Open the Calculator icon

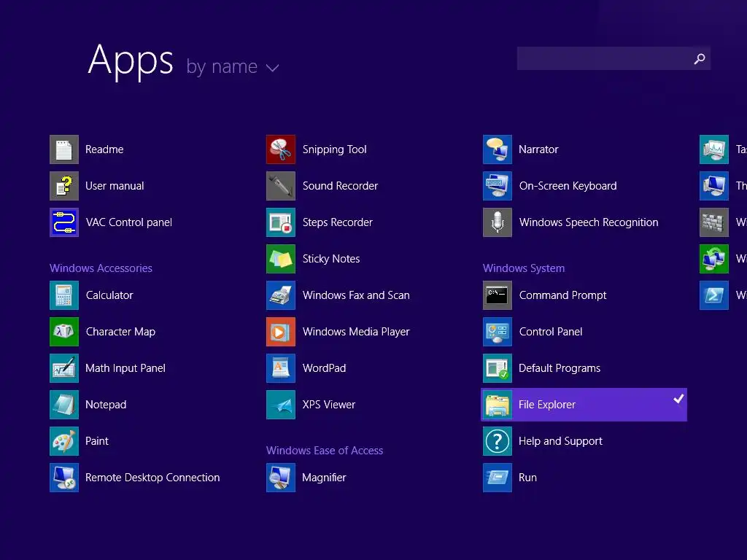(x=64, y=295)
